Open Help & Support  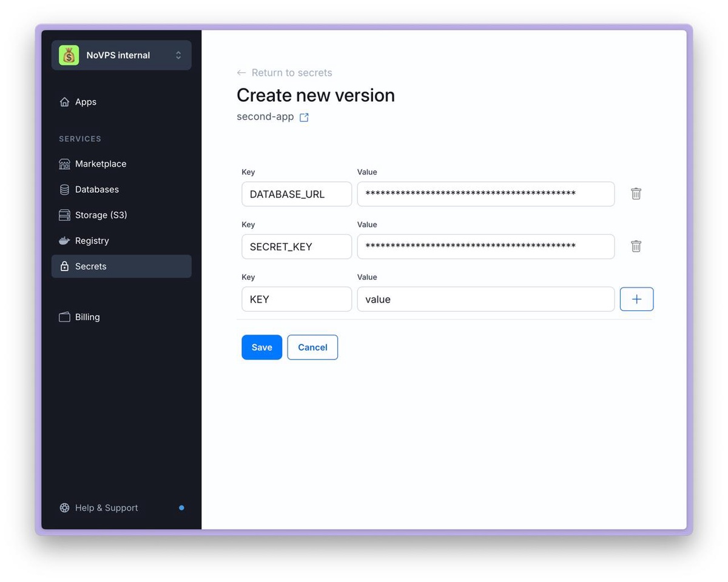(x=106, y=508)
